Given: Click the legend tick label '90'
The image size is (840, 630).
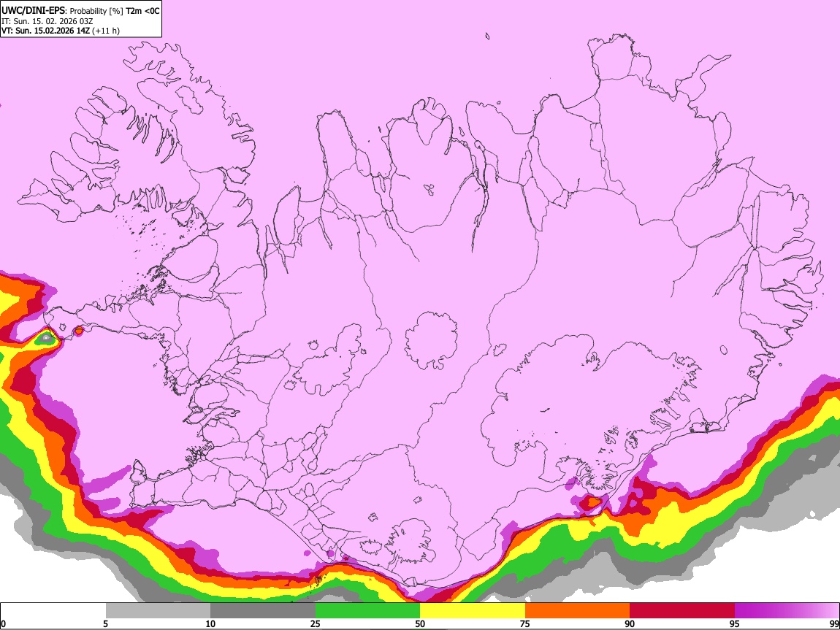Looking at the screenshot, I should 630,623.
